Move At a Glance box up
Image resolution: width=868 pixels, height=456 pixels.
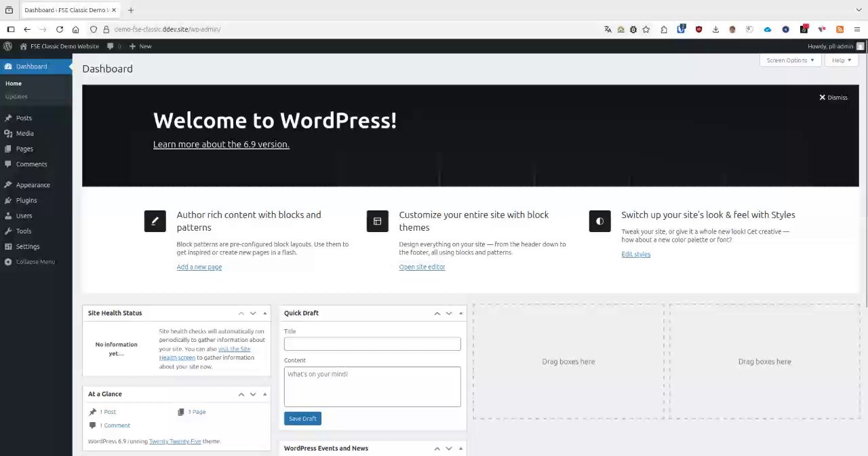coord(241,394)
